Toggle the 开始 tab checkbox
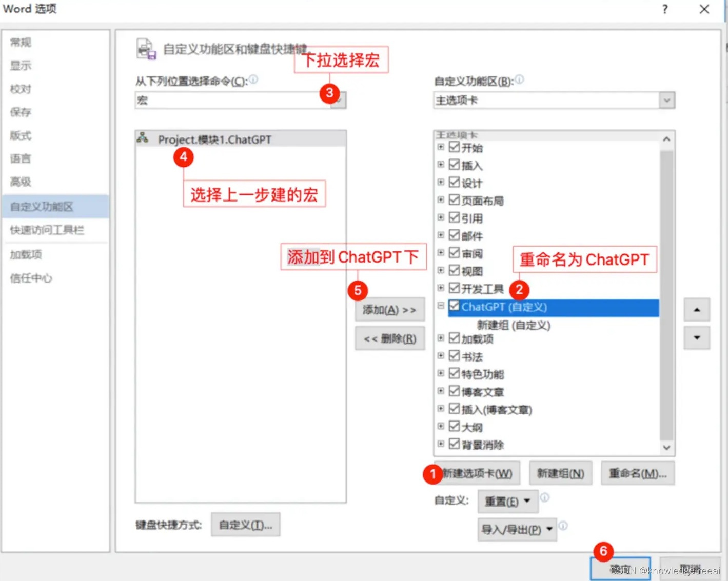The height and width of the screenshot is (581, 728). pos(454,147)
